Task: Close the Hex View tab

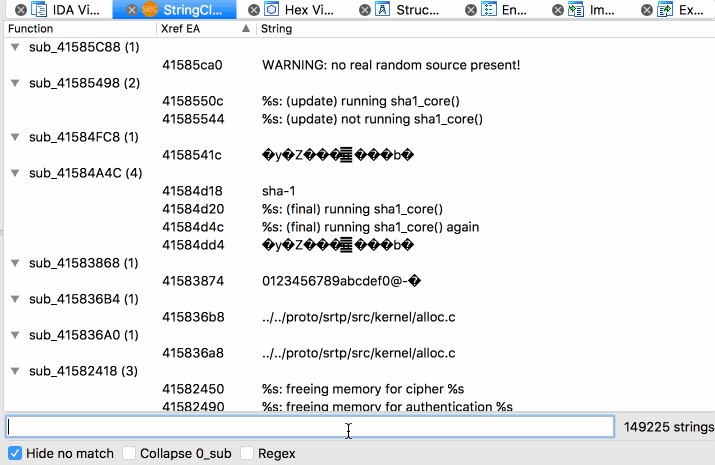Action: tap(254, 10)
